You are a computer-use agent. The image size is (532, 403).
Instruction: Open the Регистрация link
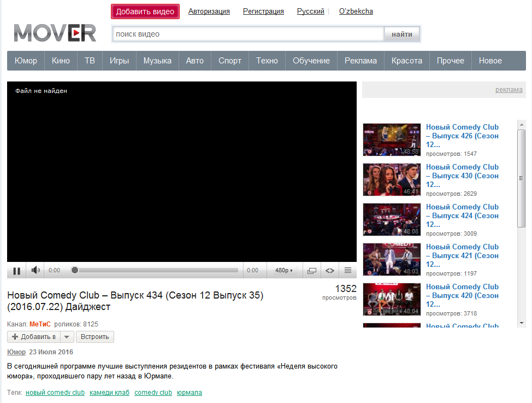click(x=263, y=11)
